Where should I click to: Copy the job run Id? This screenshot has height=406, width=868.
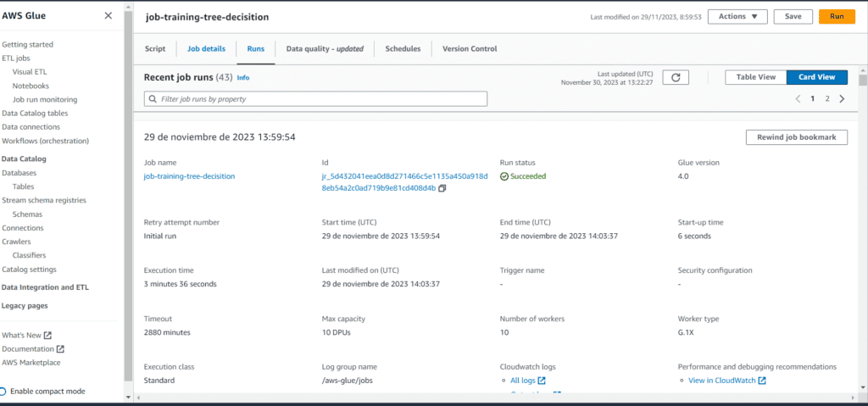[x=442, y=188]
